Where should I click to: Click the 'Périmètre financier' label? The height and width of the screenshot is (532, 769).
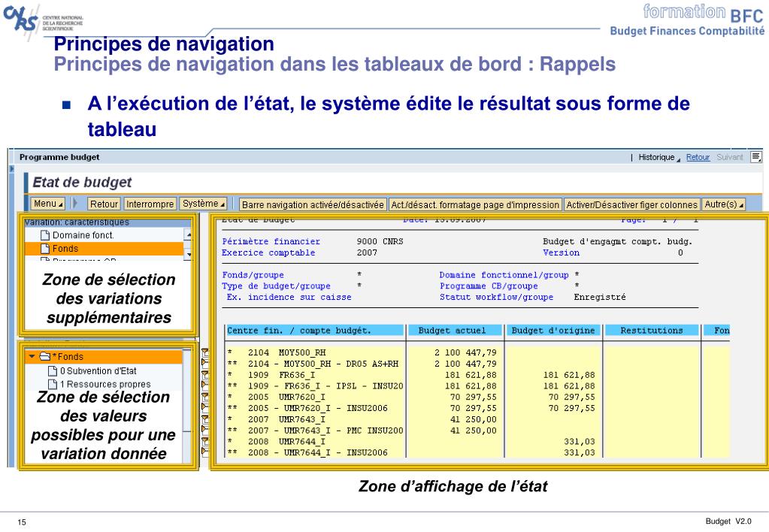(271, 241)
